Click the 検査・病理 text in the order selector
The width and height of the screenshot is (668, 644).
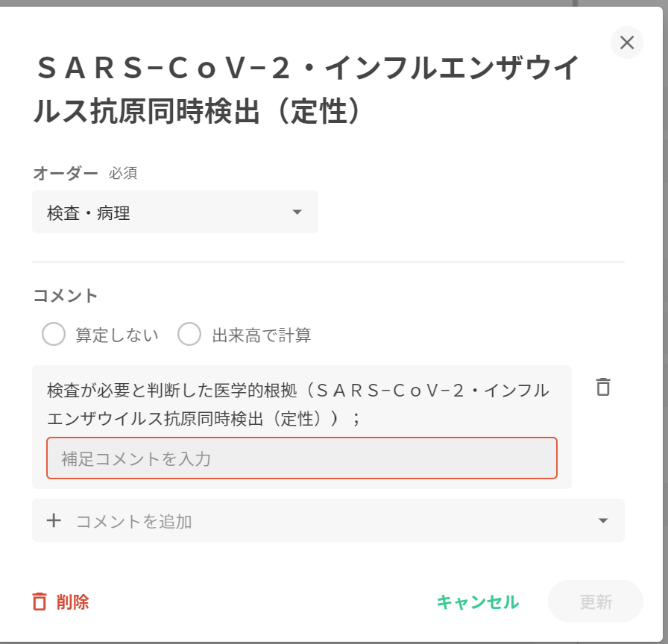(x=89, y=213)
